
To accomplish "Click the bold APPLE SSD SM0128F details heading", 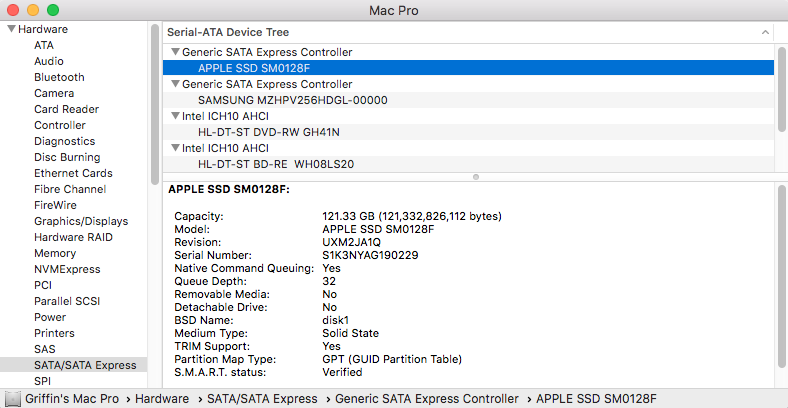I will coord(229,189).
